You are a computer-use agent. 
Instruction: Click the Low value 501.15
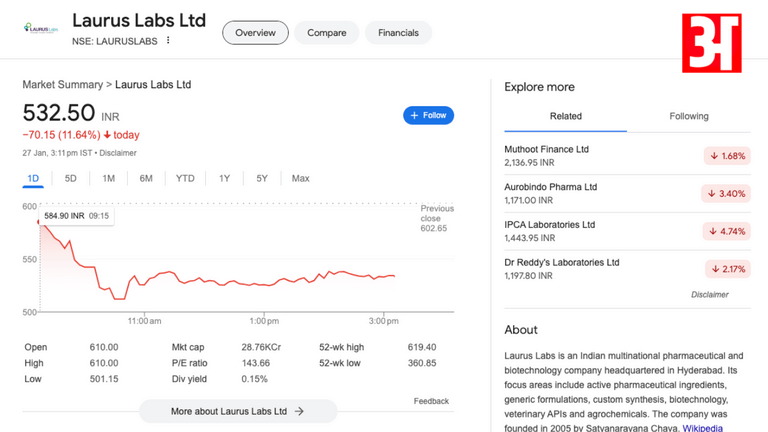[104, 379]
